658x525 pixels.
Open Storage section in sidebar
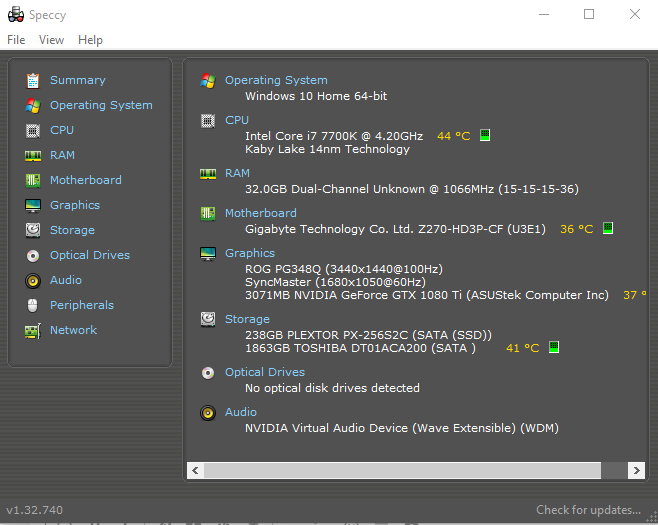pyautogui.click(x=72, y=230)
